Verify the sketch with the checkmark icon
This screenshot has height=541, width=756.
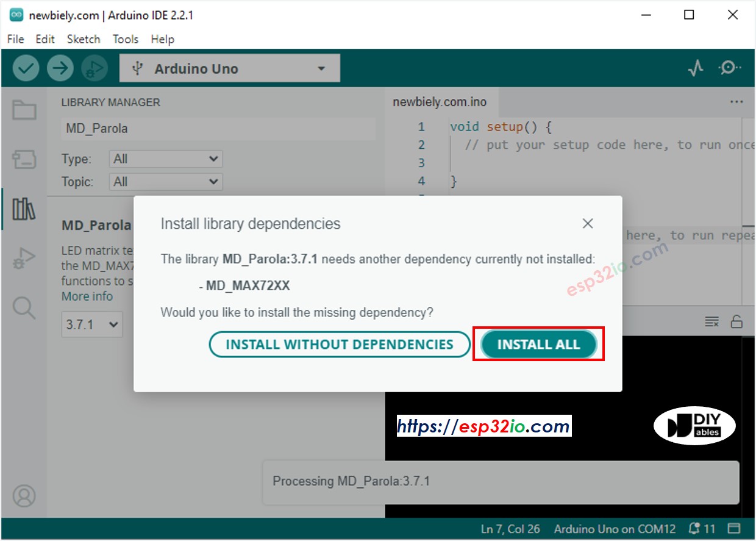[x=25, y=68]
